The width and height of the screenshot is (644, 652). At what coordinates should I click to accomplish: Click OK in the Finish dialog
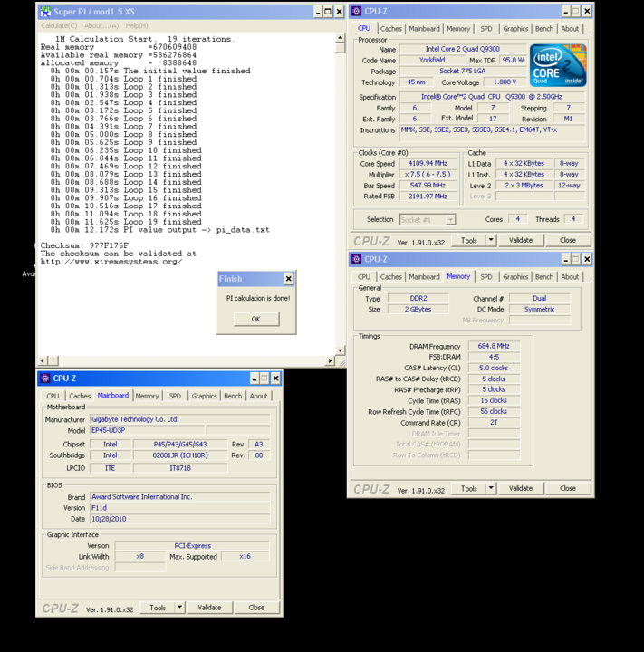click(256, 319)
